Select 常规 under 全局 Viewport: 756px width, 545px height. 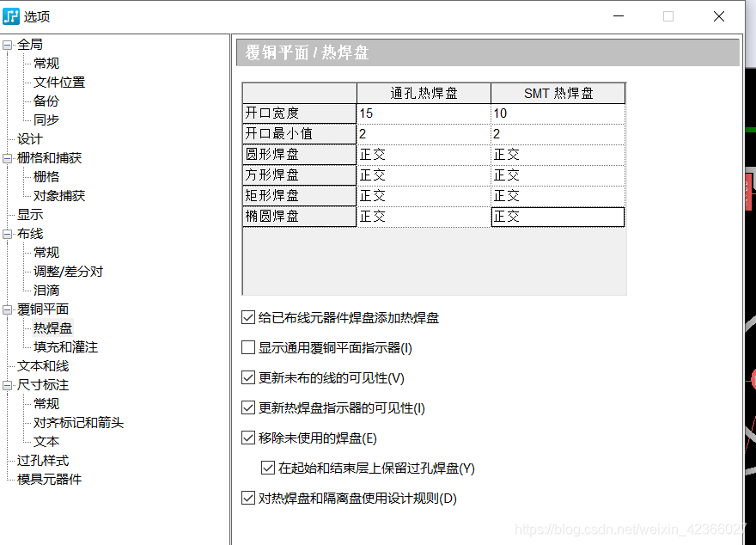tap(46, 63)
